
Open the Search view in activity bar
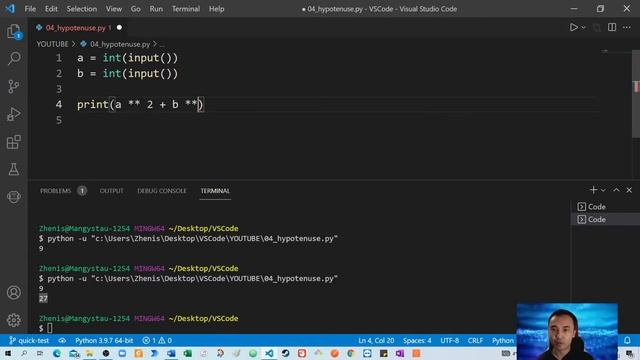click(x=13, y=59)
